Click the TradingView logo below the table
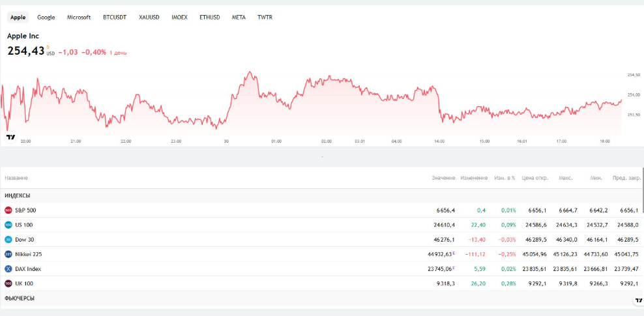This screenshot has height=316, width=644. (638, 300)
